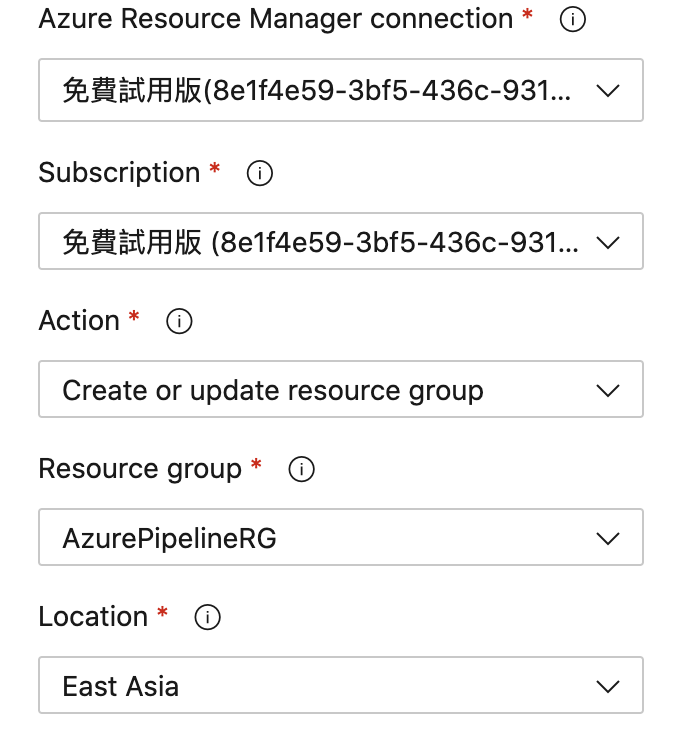The image size is (674, 736).
Task: Click the Location info icon
Action: 207,618
